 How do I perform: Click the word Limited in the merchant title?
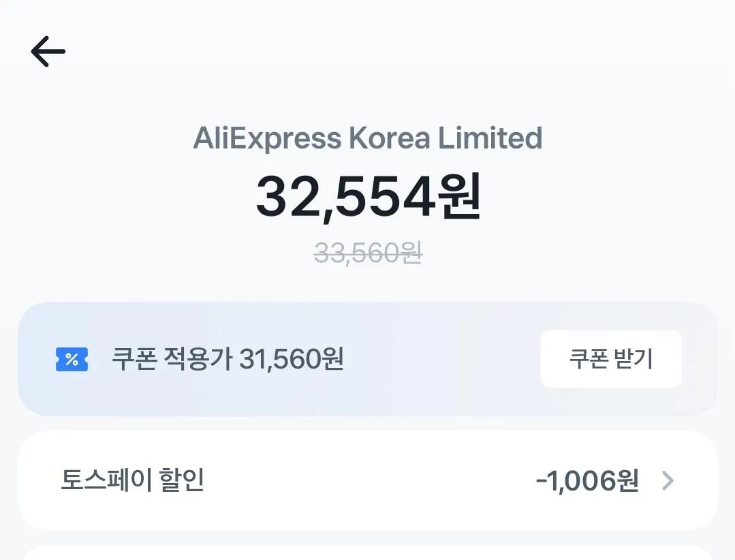point(490,138)
